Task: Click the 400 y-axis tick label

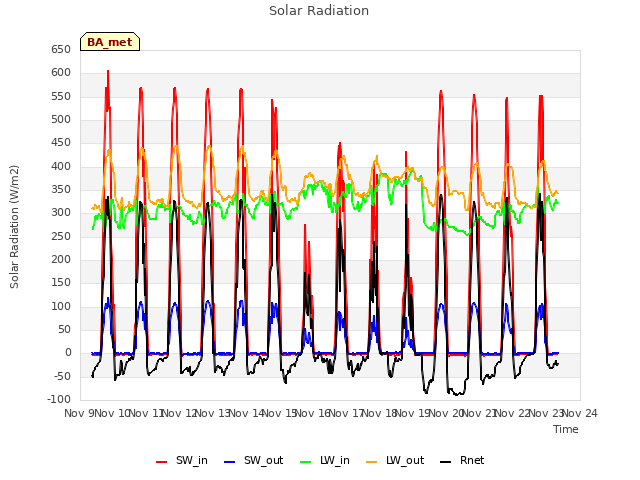Action: pos(61,167)
